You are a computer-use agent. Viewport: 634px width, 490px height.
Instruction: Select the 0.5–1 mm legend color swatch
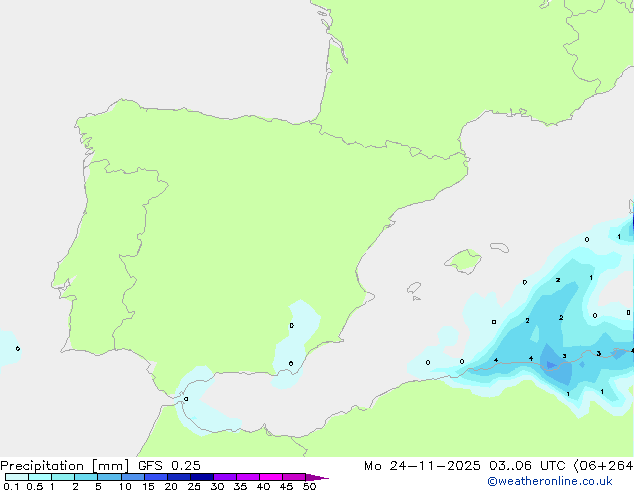tap(40, 477)
